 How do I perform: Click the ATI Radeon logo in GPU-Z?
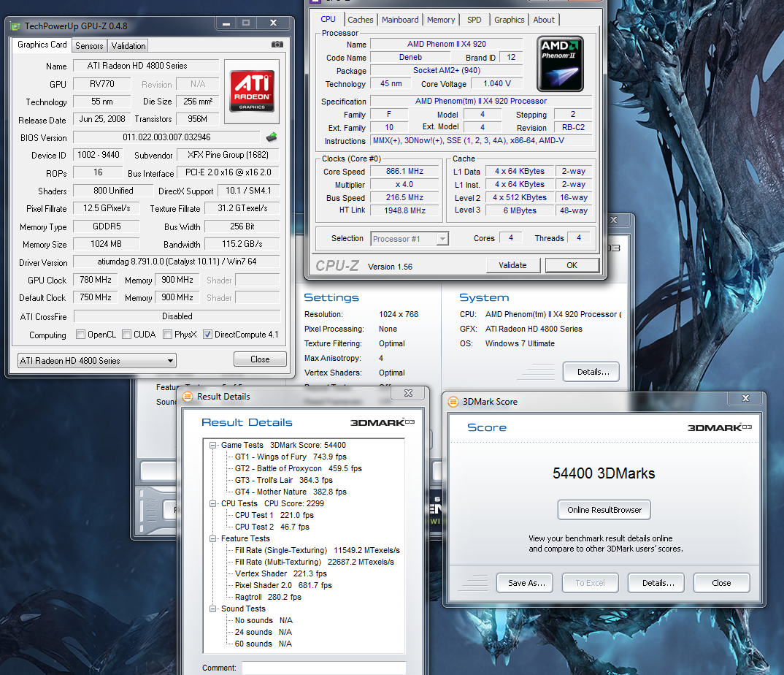tap(252, 91)
